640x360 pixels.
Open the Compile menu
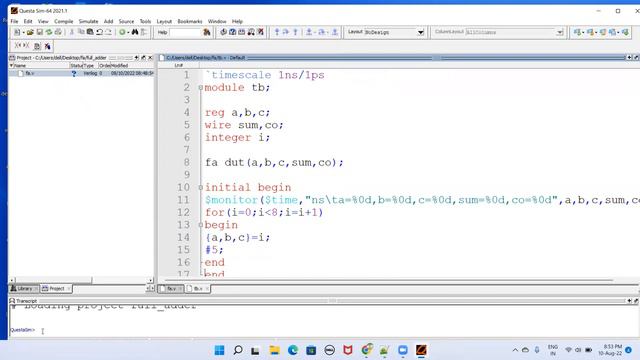pos(64,21)
